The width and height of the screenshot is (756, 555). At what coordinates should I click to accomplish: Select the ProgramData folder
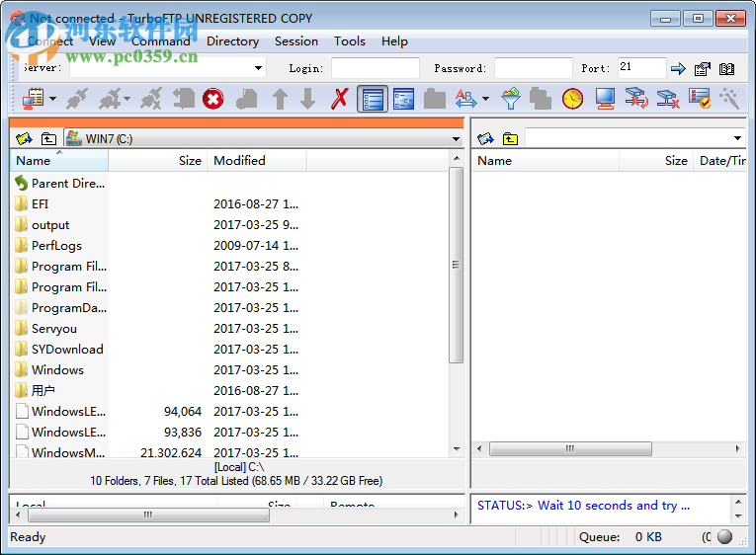pos(59,308)
